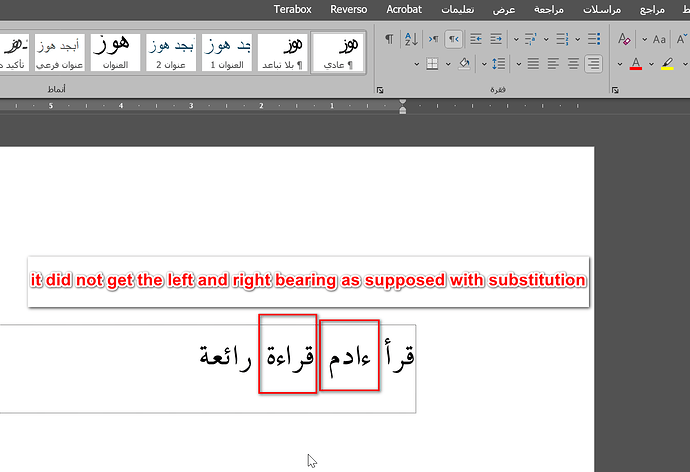Expand the Paragraph settings dialog launcher
This screenshot has width=690, height=472.
380,90
